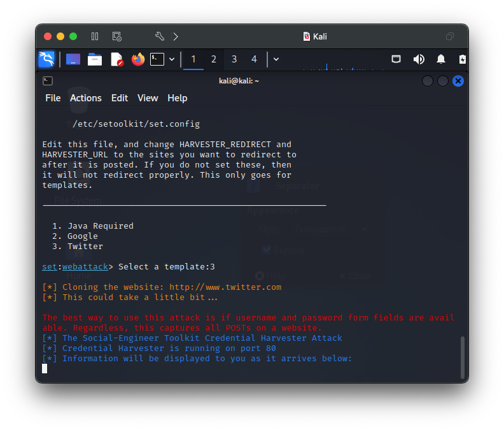Open the Kali dragon applications menu
The width and height of the screenshot is (504, 430).
click(46, 59)
